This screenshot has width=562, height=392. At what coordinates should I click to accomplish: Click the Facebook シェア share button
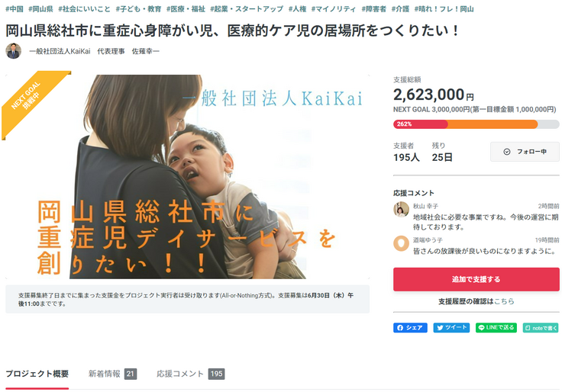click(x=410, y=328)
